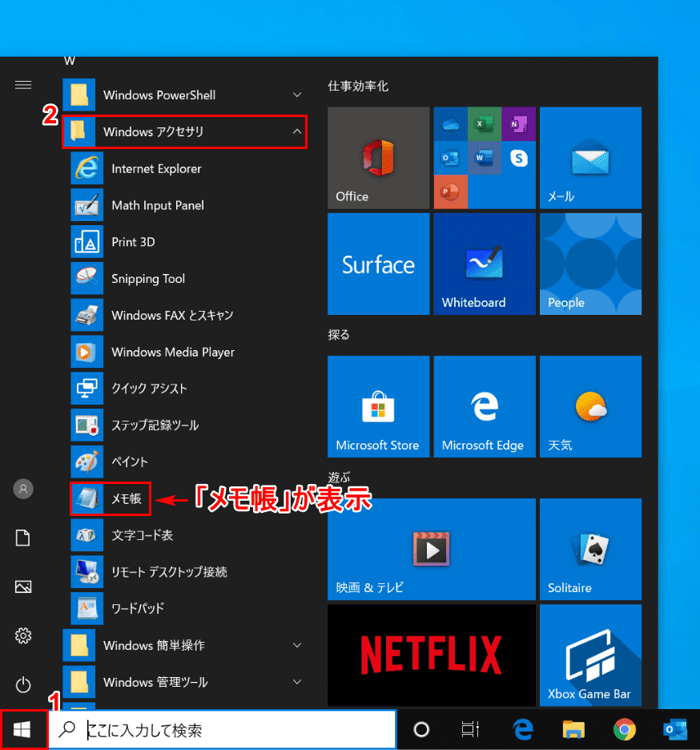The height and width of the screenshot is (750, 700).
Task: Launch Edge from the taskbar
Action: pyautogui.click(x=523, y=729)
